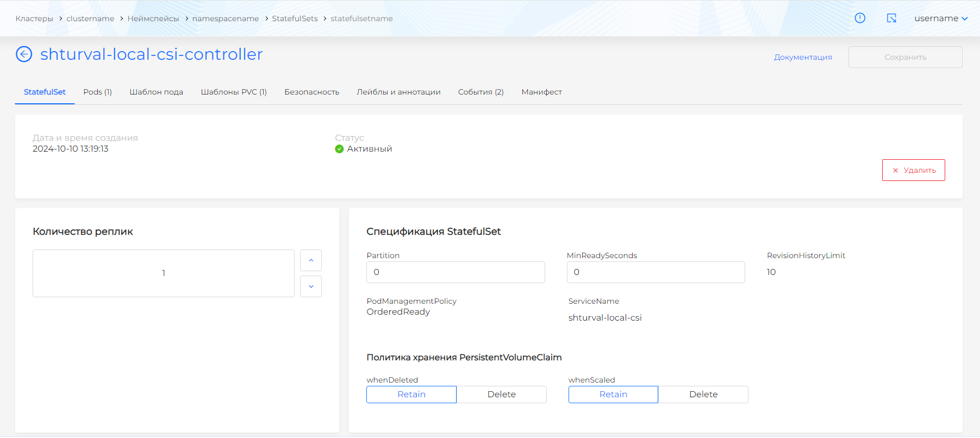Choose Delete for whenScaled policy
This screenshot has height=438, width=980.
[x=703, y=395]
